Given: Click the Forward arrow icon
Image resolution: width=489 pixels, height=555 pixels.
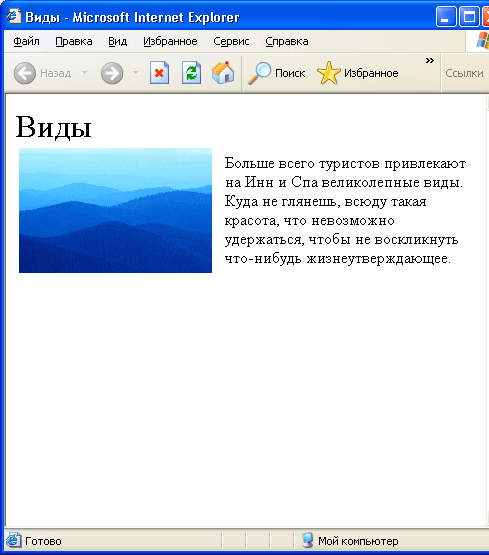Looking at the screenshot, I should click(112, 73).
